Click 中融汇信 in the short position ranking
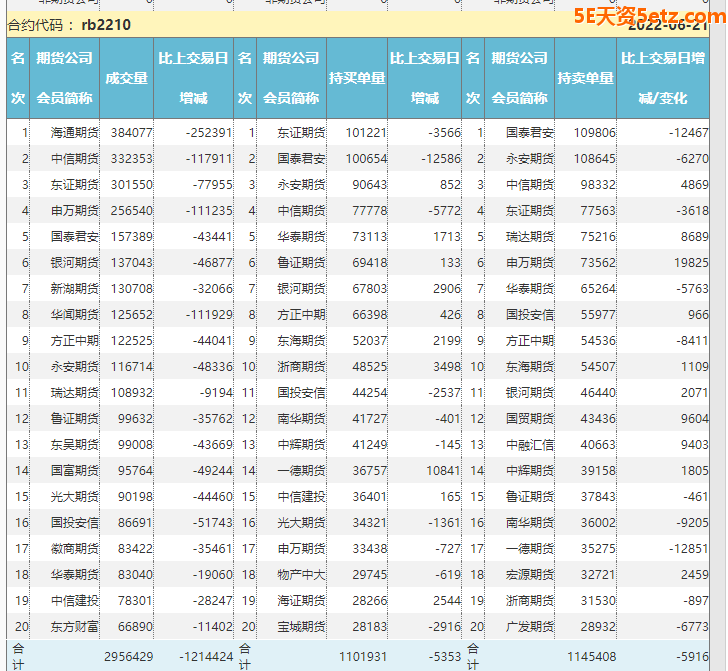Screen dimensions: 728x671 click(x=530, y=445)
